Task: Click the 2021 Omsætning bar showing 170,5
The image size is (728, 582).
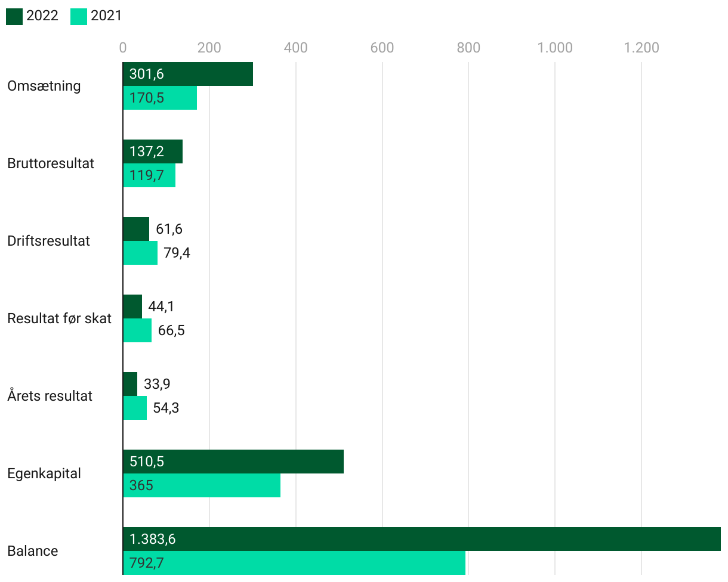Action: pos(160,98)
